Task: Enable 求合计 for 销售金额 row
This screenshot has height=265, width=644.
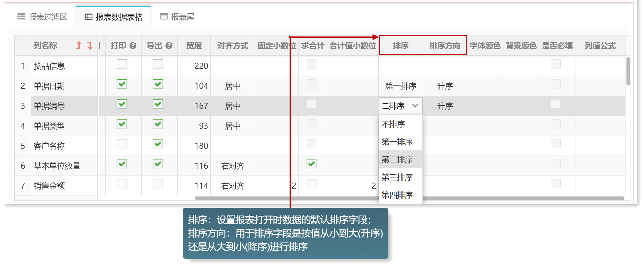Action: click(312, 184)
